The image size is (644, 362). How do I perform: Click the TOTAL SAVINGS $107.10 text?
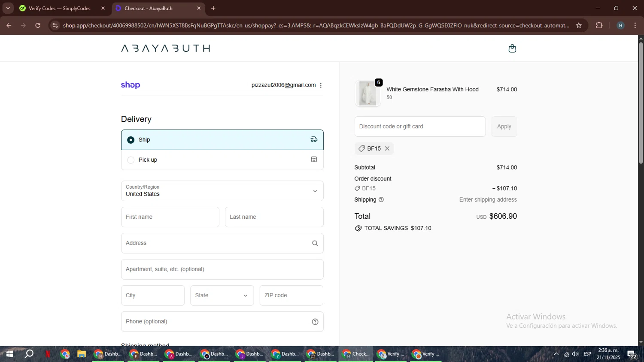pyautogui.click(x=398, y=228)
